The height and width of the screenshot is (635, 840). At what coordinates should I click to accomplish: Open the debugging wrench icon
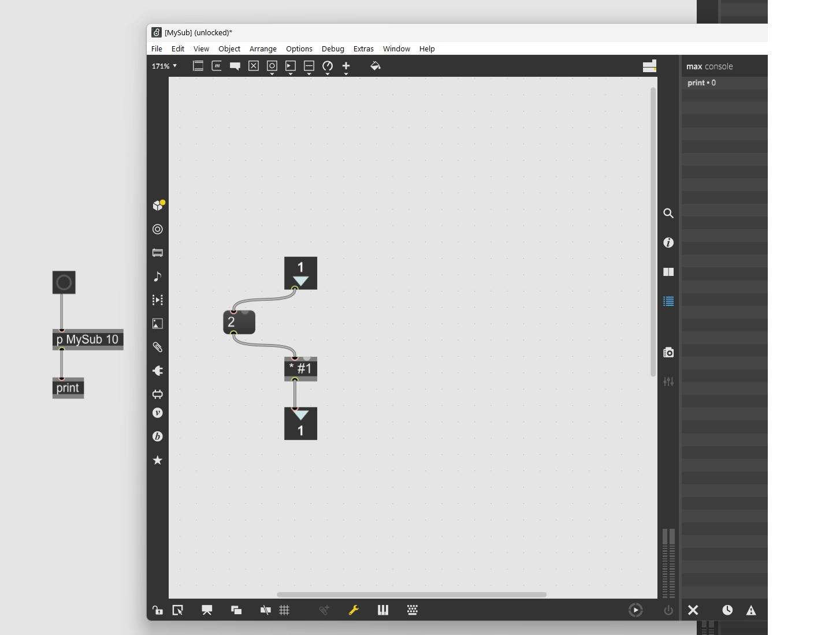pos(354,610)
